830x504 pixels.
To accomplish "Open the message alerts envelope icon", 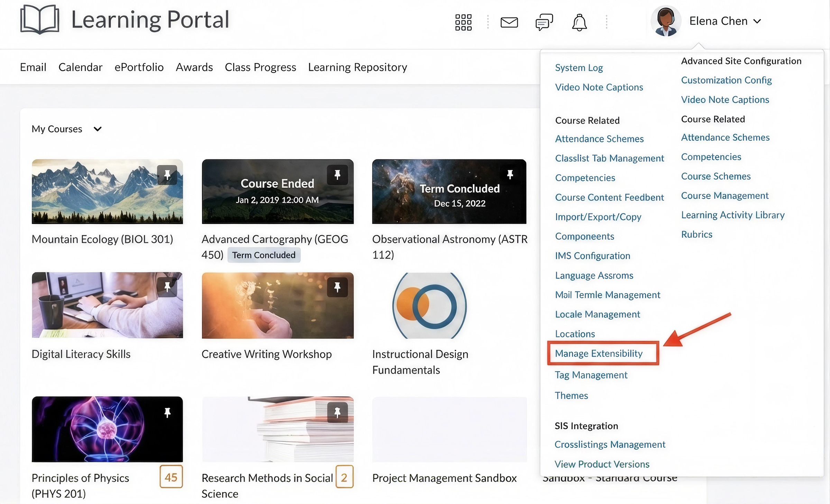I will pyautogui.click(x=509, y=22).
